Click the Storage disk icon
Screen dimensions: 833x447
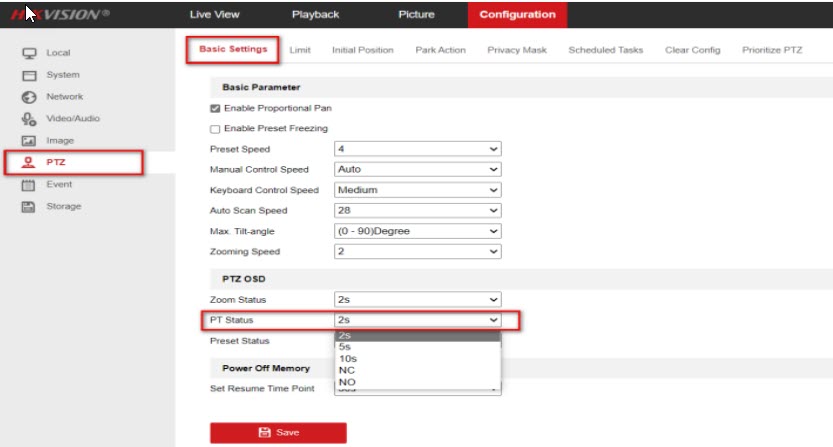pyautogui.click(x=29, y=207)
